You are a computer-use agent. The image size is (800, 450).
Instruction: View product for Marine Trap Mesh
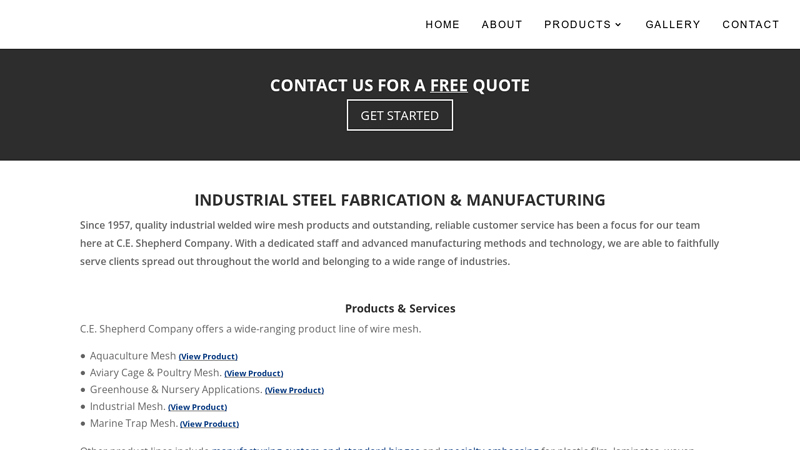tap(209, 424)
